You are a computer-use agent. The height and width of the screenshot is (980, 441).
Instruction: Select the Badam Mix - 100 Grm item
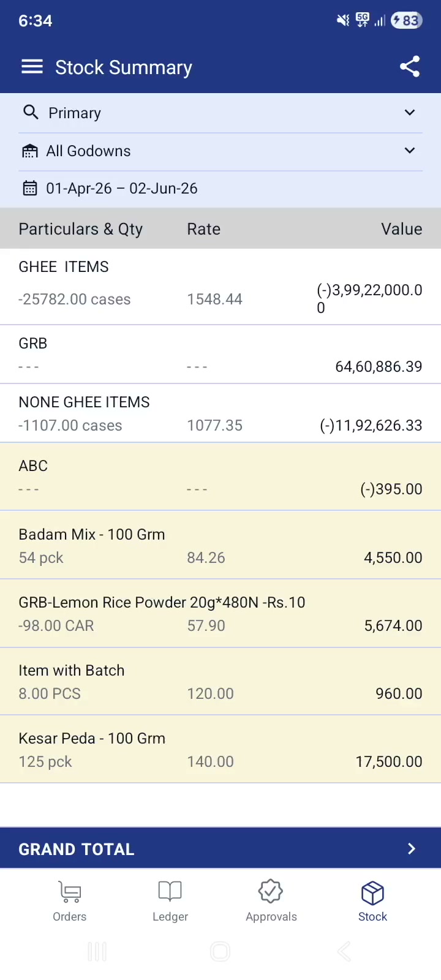coord(221,545)
